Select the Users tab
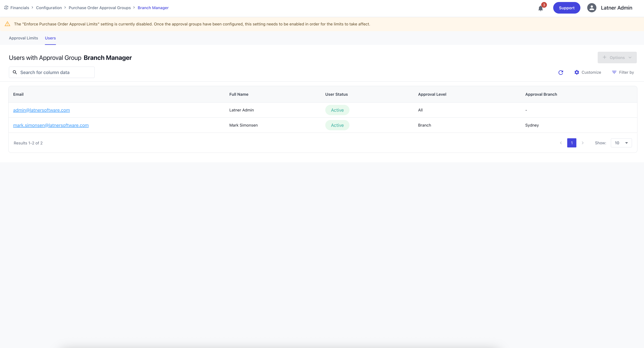This screenshot has width=644, height=348. (50, 38)
